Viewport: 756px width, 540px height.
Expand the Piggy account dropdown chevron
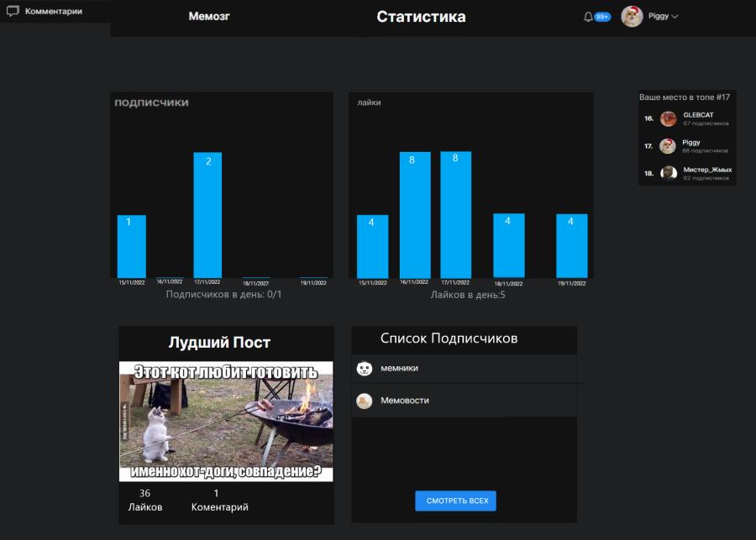(x=675, y=17)
